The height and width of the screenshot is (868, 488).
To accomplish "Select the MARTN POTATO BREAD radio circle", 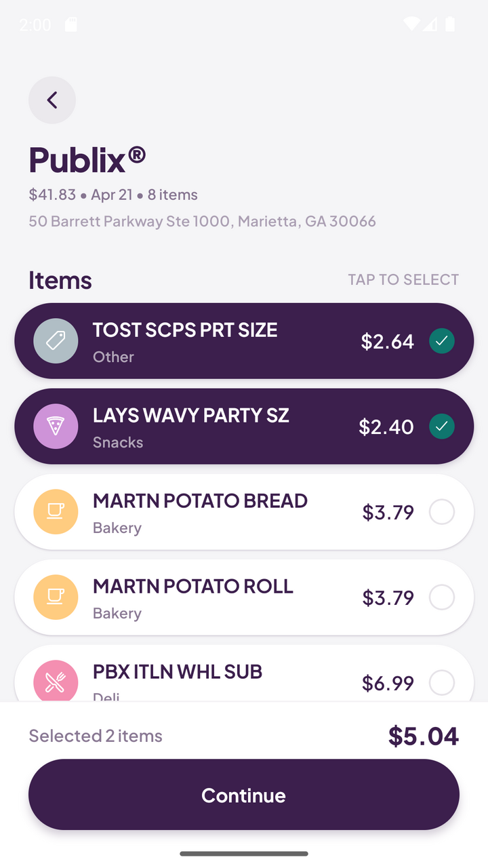I will [x=442, y=512].
